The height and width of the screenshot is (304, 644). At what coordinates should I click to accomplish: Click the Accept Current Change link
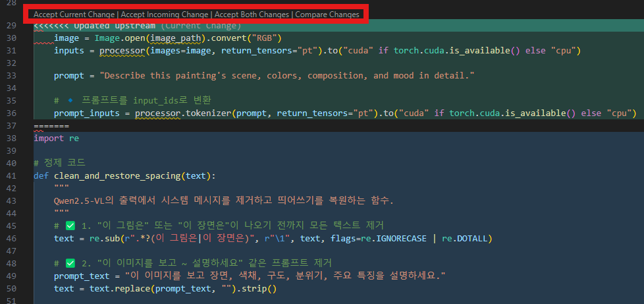pyautogui.click(x=74, y=15)
